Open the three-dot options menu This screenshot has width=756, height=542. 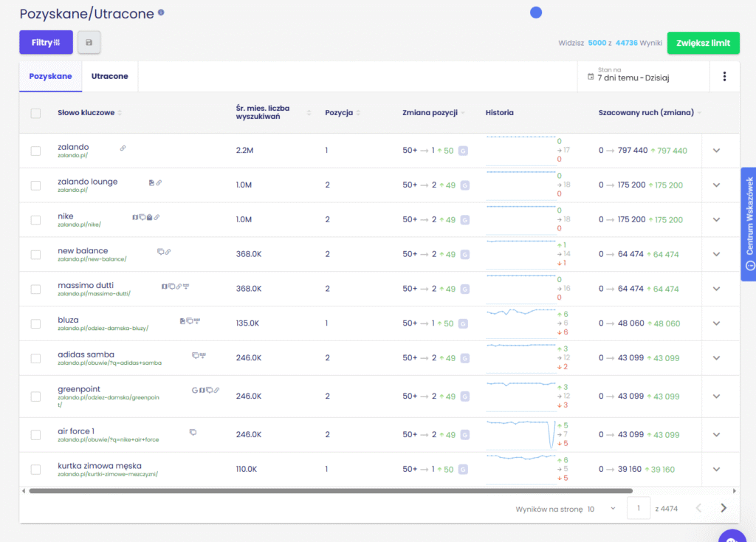coord(724,77)
